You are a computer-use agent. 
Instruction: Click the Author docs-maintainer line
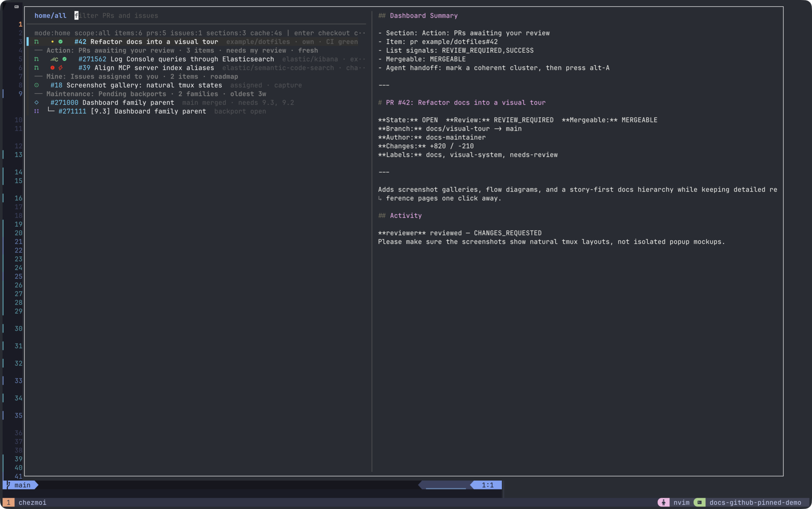(432, 138)
